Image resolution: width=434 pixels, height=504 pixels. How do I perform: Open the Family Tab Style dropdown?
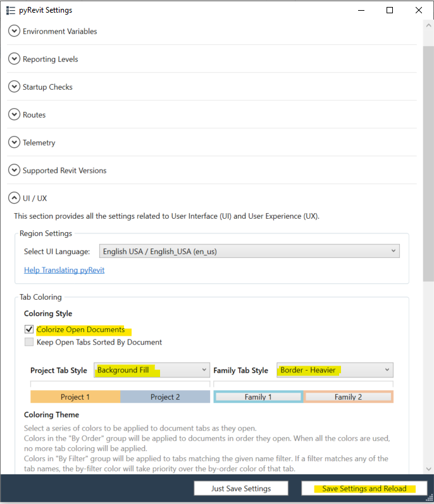335,370
